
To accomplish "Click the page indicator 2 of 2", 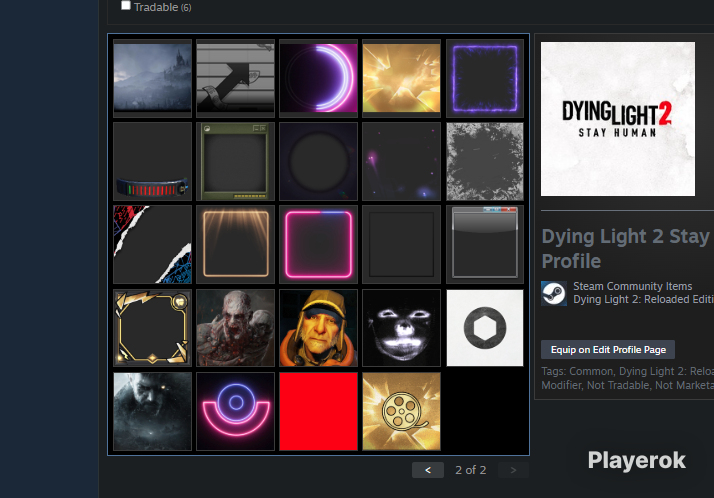I will (x=470, y=470).
